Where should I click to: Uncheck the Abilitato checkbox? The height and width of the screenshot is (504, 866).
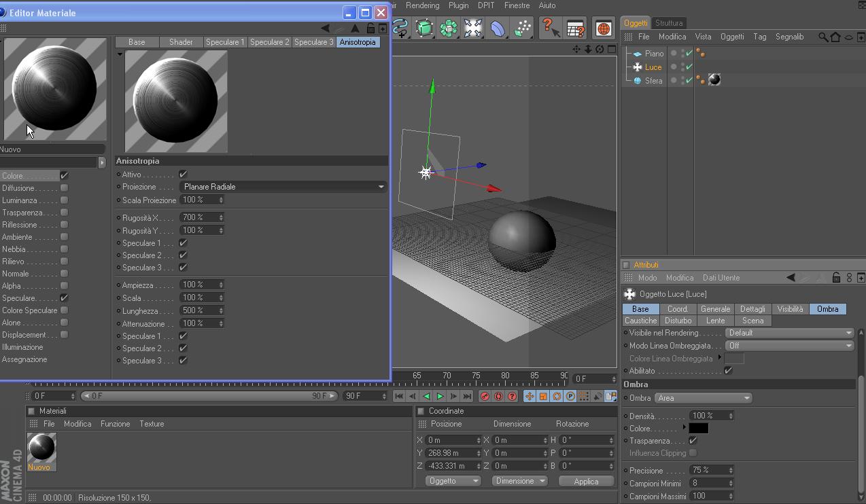[x=728, y=371]
